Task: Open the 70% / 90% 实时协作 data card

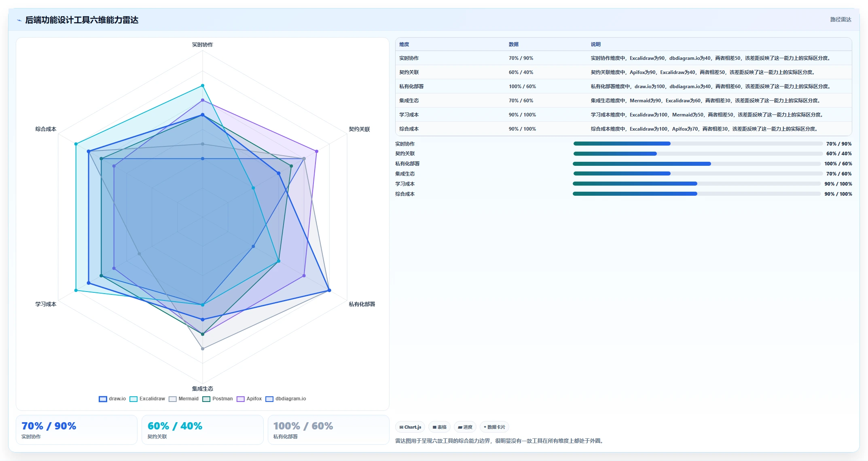Action: pyautogui.click(x=76, y=430)
